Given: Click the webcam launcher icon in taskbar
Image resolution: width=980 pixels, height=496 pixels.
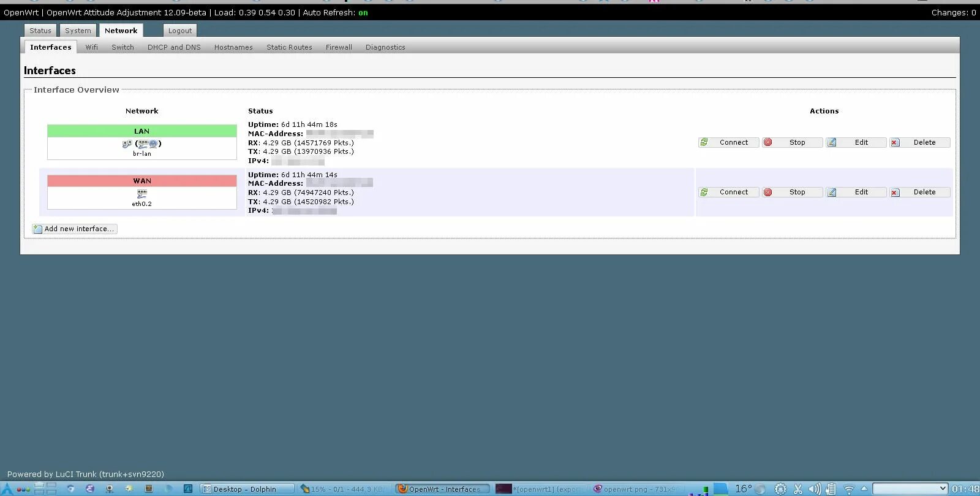Looking at the screenshot, I should coord(110,489).
